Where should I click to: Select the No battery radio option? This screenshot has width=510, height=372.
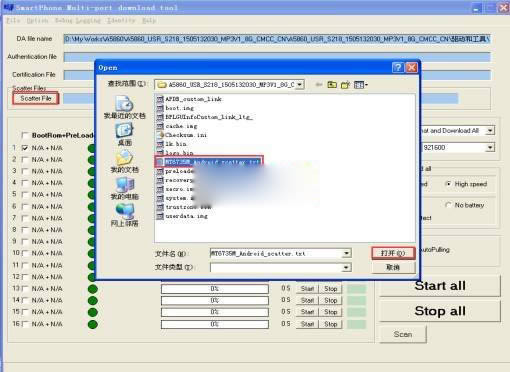[x=448, y=205]
